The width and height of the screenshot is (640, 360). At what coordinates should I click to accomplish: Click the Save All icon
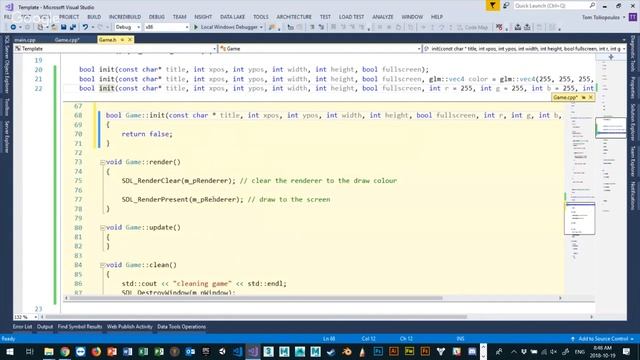(73, 27)
